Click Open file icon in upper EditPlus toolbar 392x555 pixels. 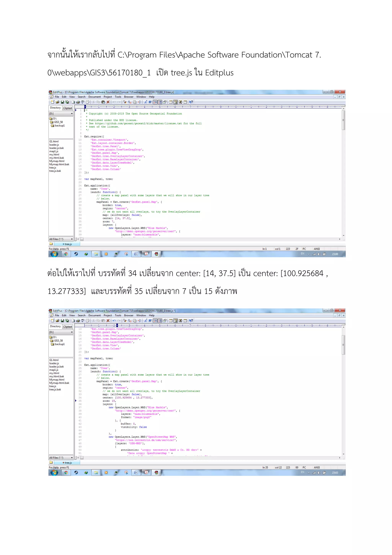[x=57, y=102]
